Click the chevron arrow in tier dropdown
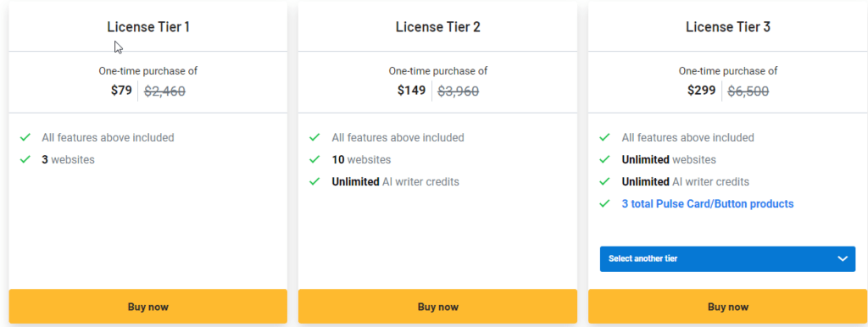Viewport: 868px width, 327px height. (x=843, y=259)
